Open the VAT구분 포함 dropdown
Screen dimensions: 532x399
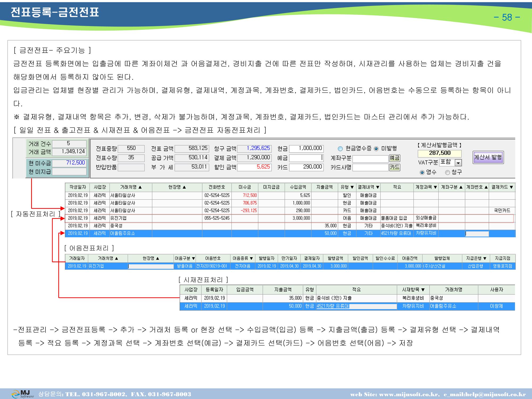point(458,163)
